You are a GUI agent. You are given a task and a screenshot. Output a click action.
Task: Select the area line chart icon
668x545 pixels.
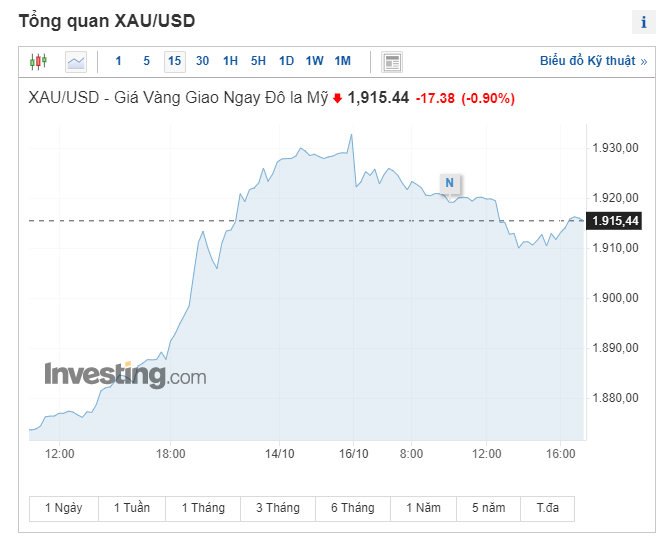[x=76, y=62]
